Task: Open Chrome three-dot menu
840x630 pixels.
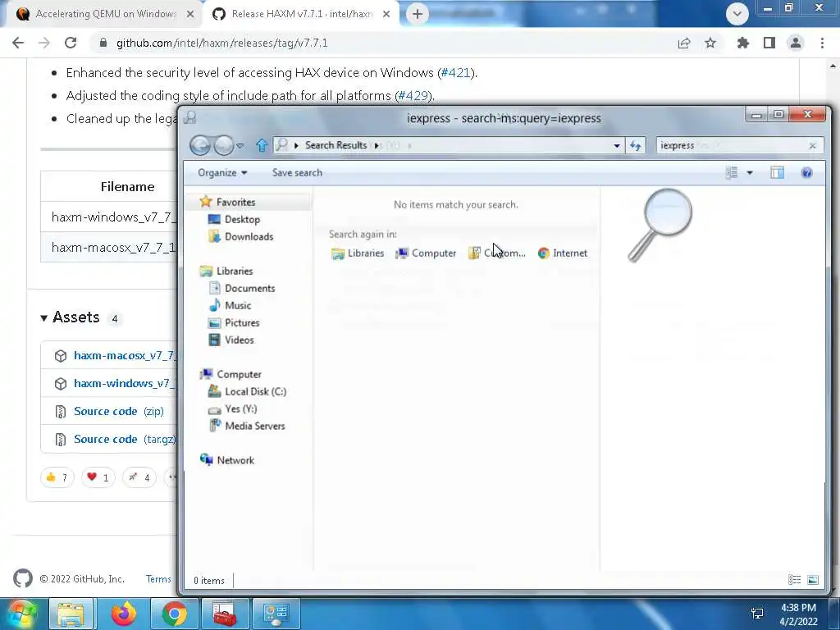Action: click(822, 43)
